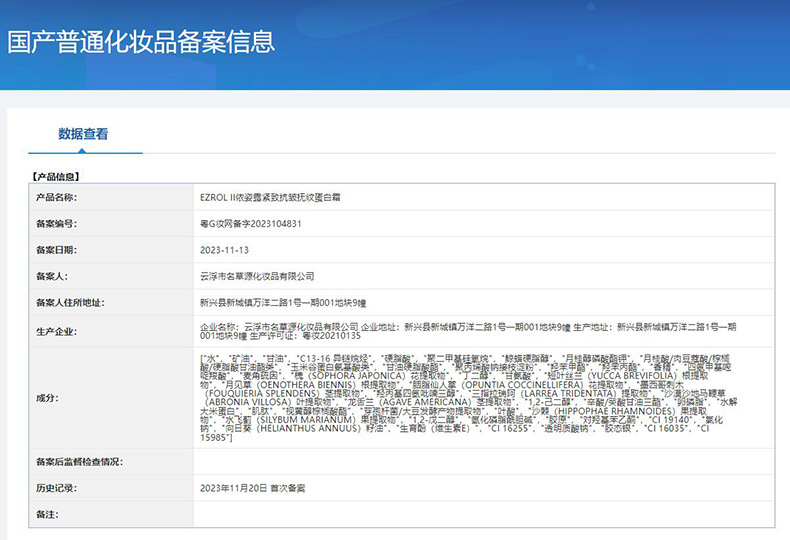Click the 备案人住所地址 row label

point(70,301)
